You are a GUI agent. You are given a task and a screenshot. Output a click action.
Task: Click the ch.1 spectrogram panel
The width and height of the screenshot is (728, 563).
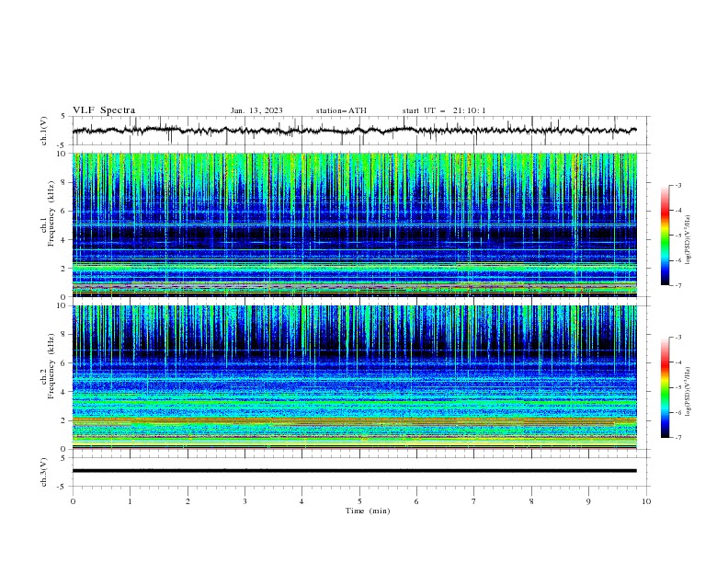(x=354, y=224)
